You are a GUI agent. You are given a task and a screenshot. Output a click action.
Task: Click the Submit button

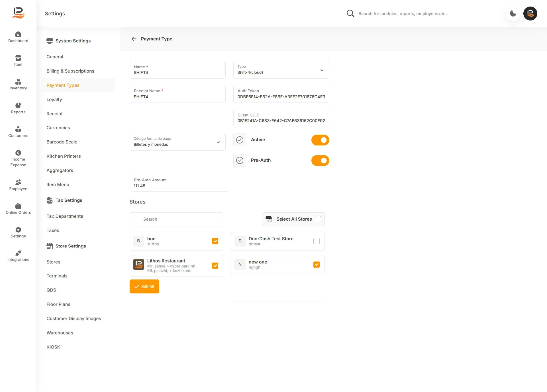click(x=144, y=286)
